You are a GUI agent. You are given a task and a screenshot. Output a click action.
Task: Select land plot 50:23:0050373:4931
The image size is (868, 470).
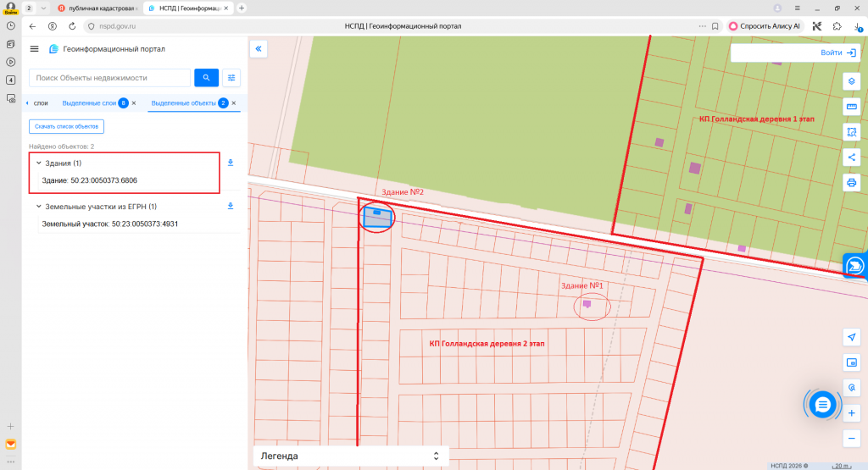coord(110,224)
